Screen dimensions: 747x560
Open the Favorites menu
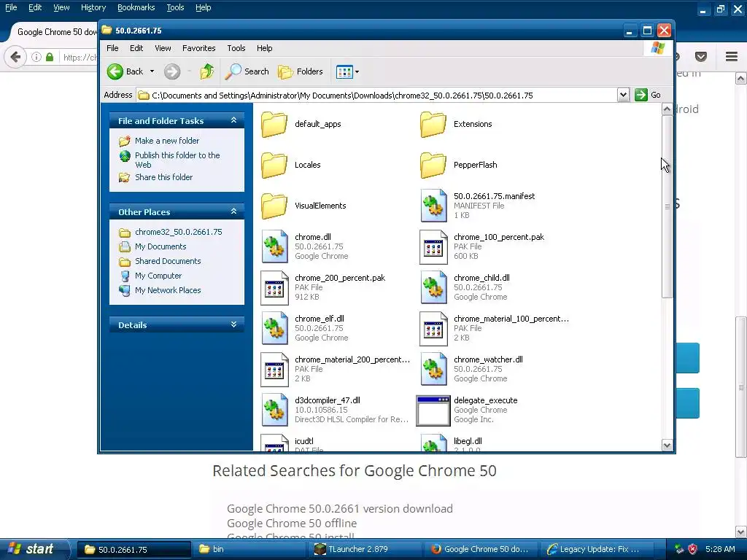(198, 48)
